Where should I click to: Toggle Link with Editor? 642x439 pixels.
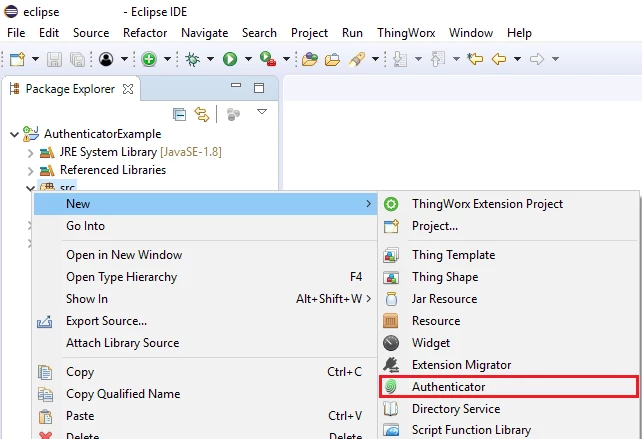[202, 114]
